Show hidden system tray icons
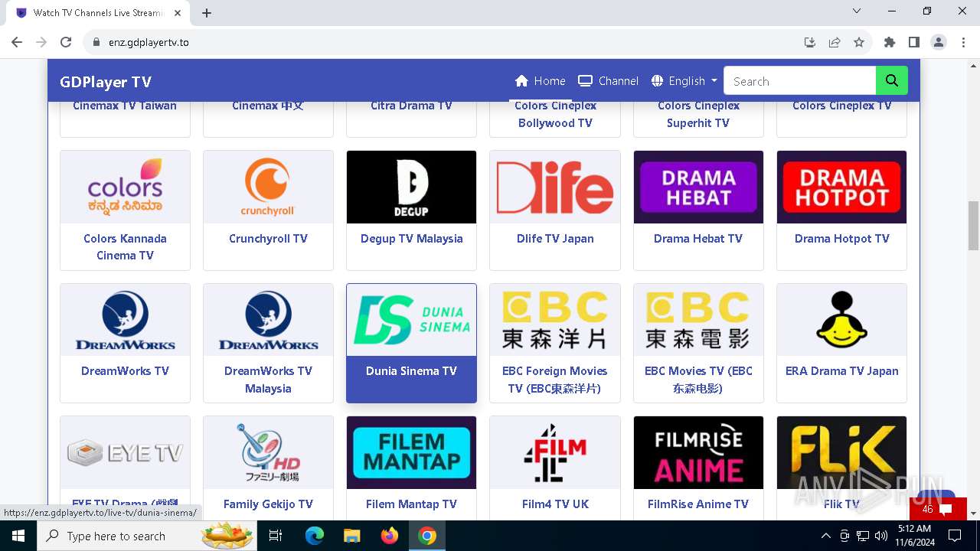Image resolution: width=980 pixels, height=551 pixels. [825, 536]
